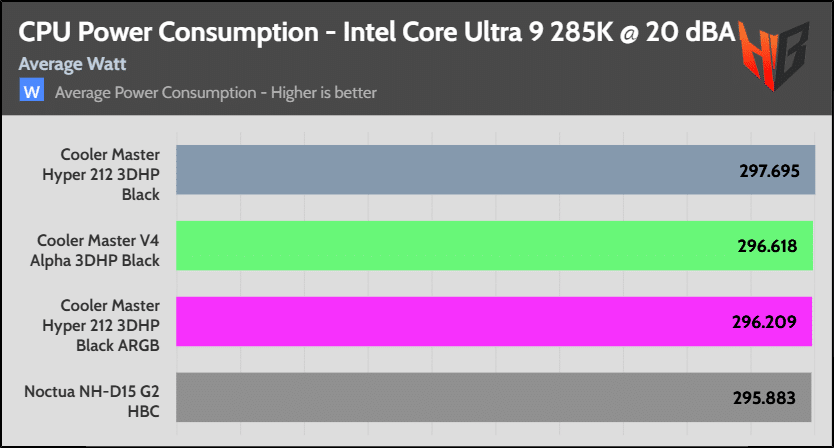Click the 295.883 value label
The image size is (834, 448).
764,398
